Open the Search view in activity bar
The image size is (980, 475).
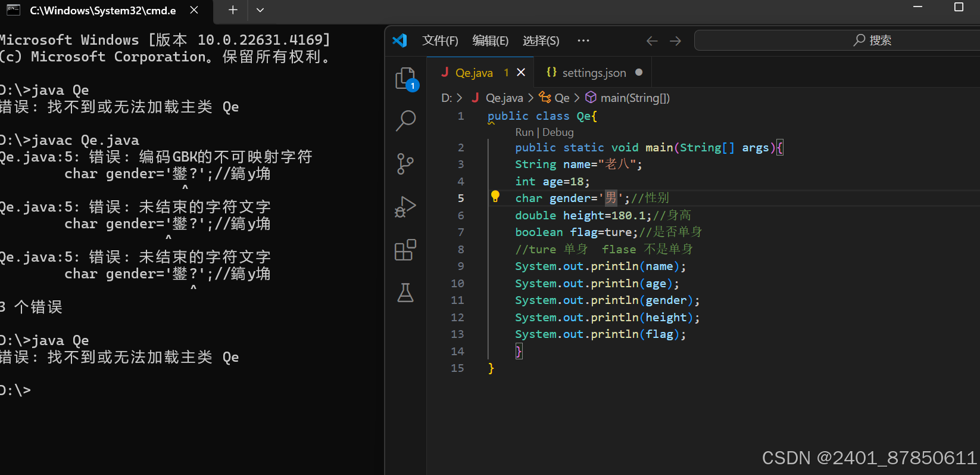[x=405, y=120]
